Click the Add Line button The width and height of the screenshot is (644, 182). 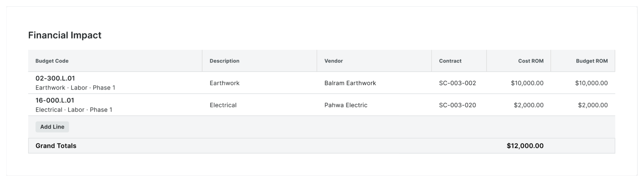point(52,127)
